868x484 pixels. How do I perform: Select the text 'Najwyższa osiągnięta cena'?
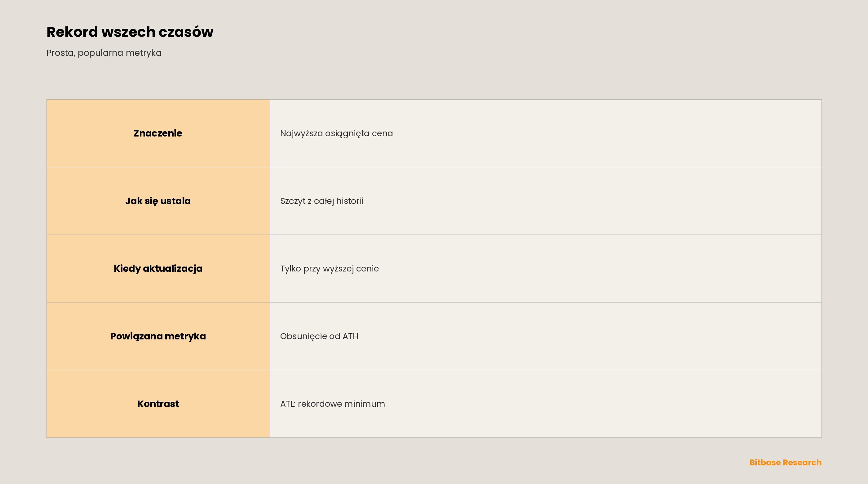[336, 133]
